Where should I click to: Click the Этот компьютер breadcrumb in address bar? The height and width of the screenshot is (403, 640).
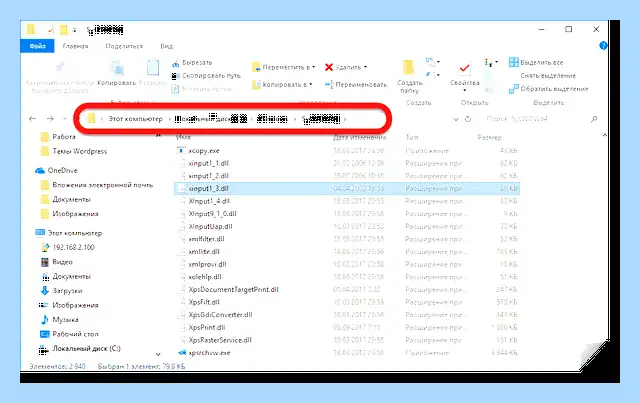coord(136,119)
